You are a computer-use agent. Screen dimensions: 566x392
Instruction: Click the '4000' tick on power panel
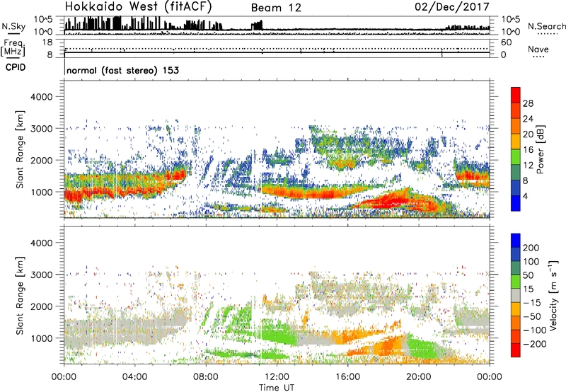click(41, 97)
